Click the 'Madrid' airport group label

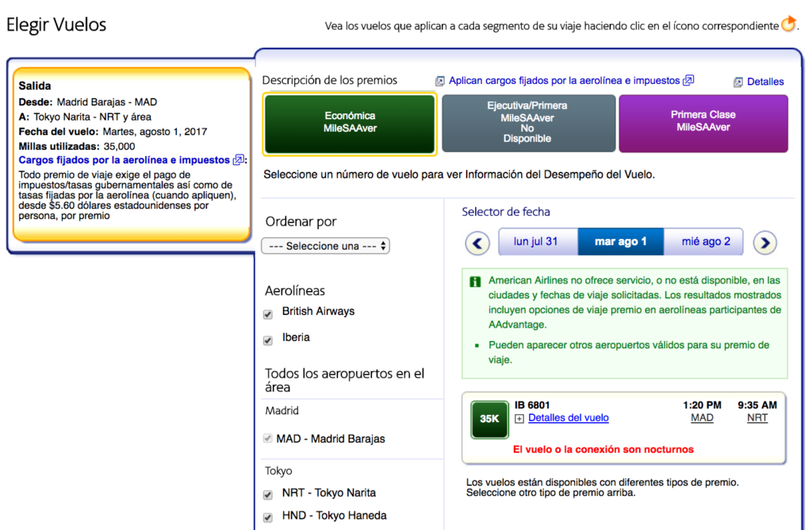pos(282,411)
